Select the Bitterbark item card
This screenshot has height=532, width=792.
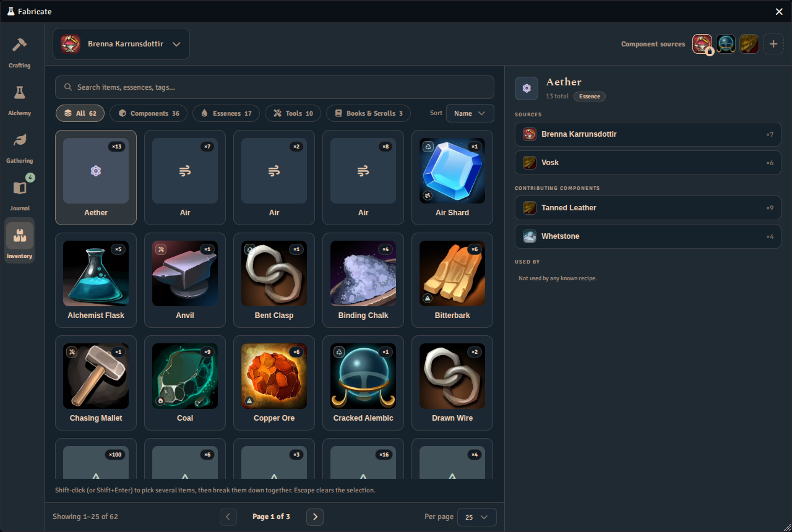click(x=452, y=280)
